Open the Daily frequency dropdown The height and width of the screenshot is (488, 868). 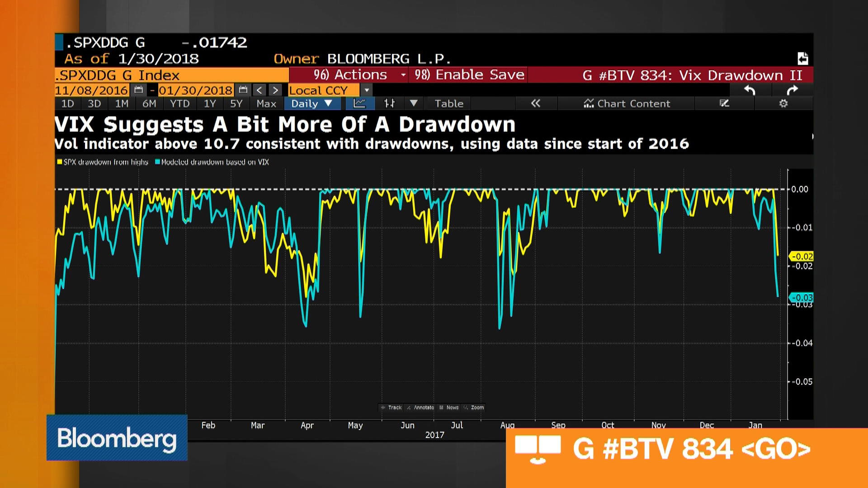pos(312,103)
